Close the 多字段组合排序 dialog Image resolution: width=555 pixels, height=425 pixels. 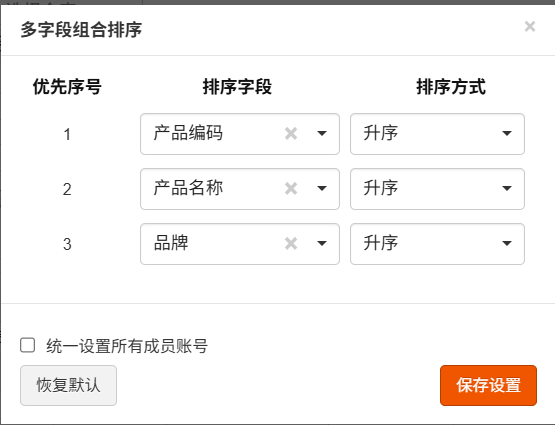pyautogui.click(x=530, y=26)
